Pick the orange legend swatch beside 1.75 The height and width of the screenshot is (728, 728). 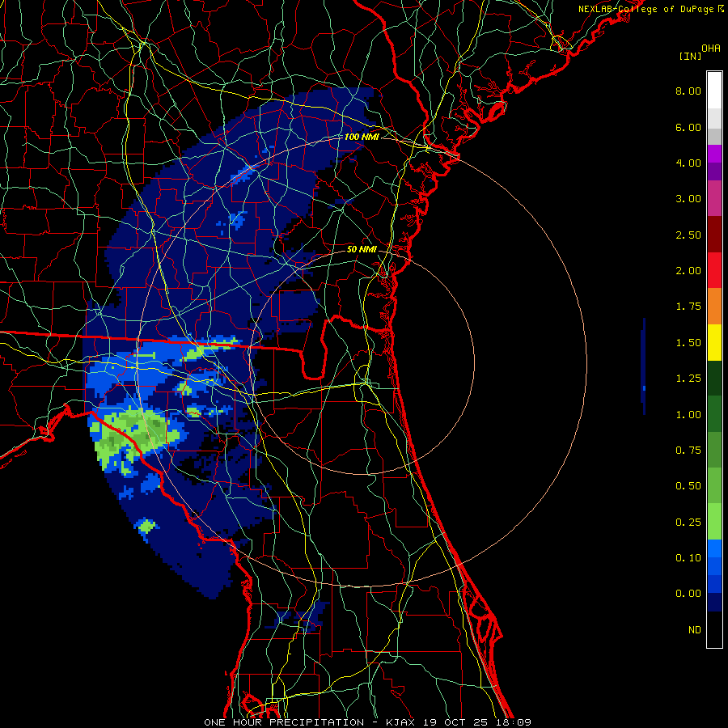point(714,307)
